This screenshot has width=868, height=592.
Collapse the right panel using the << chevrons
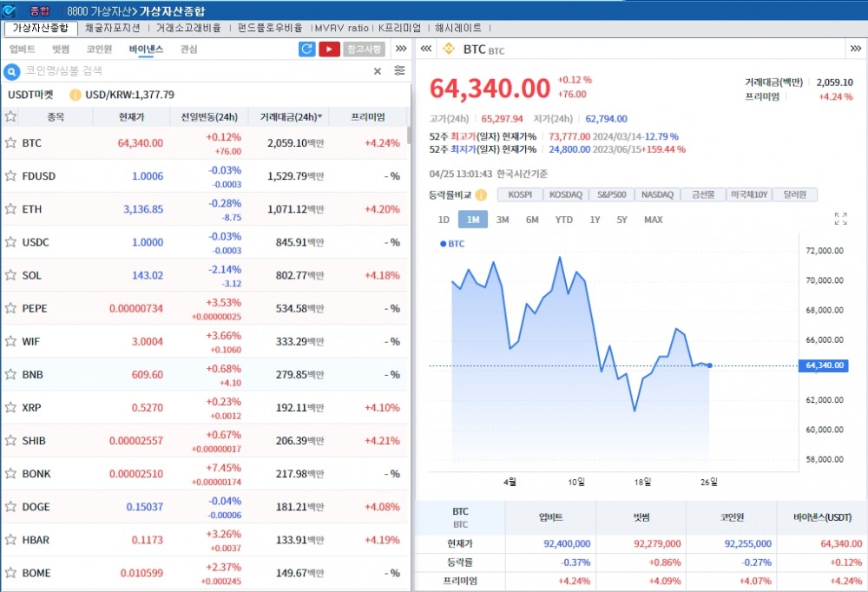[424, 49]
